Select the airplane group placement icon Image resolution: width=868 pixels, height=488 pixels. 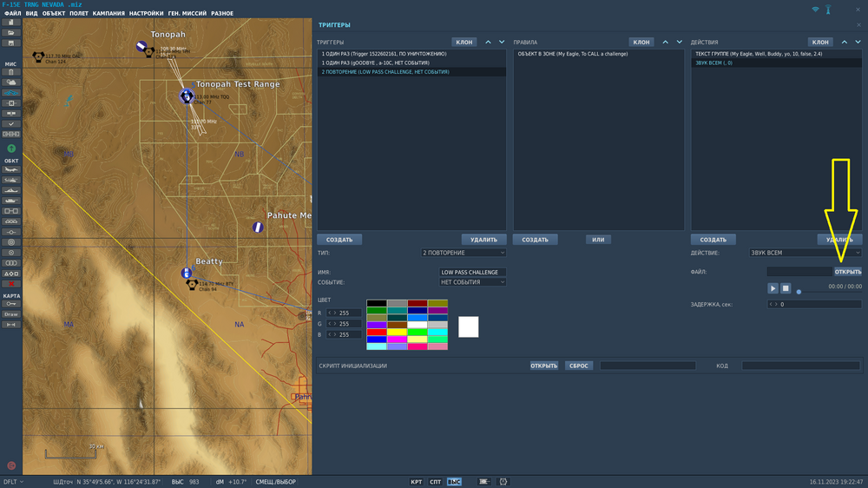11,170
